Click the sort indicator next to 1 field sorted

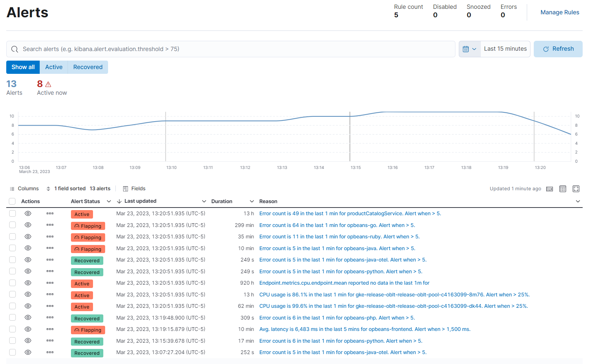point(48,188)
